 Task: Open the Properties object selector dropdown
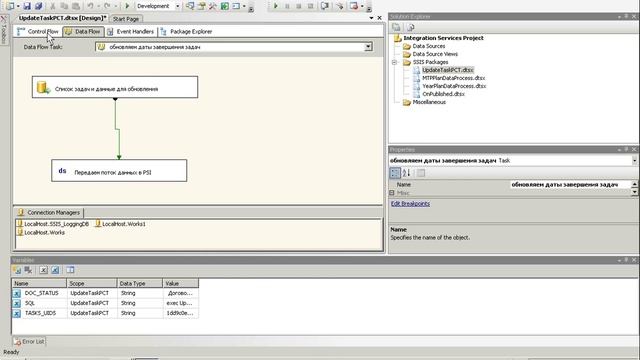[635, 160]
